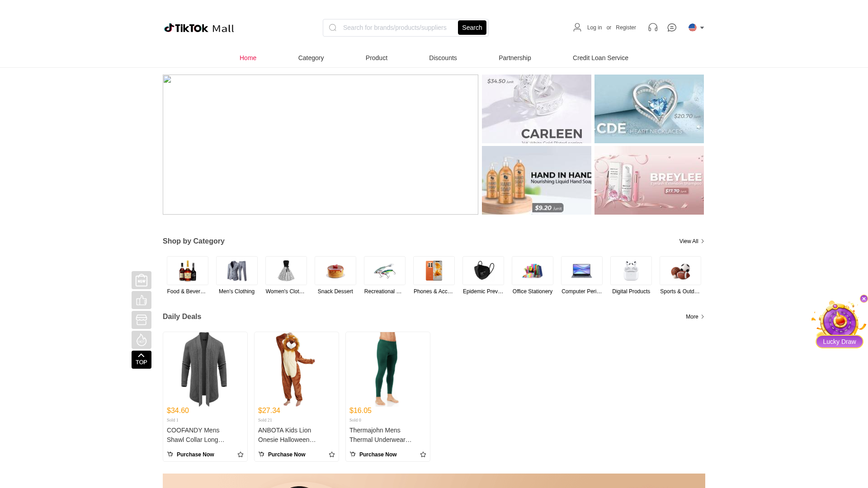868x488 pixels.
Task: Click the lion onesie product image
Action: tap(296, 369)
